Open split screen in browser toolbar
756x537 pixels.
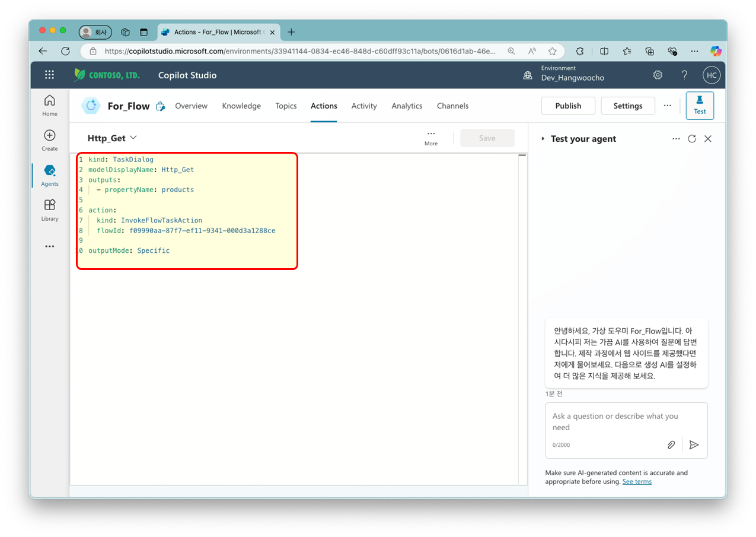(604, 51)
